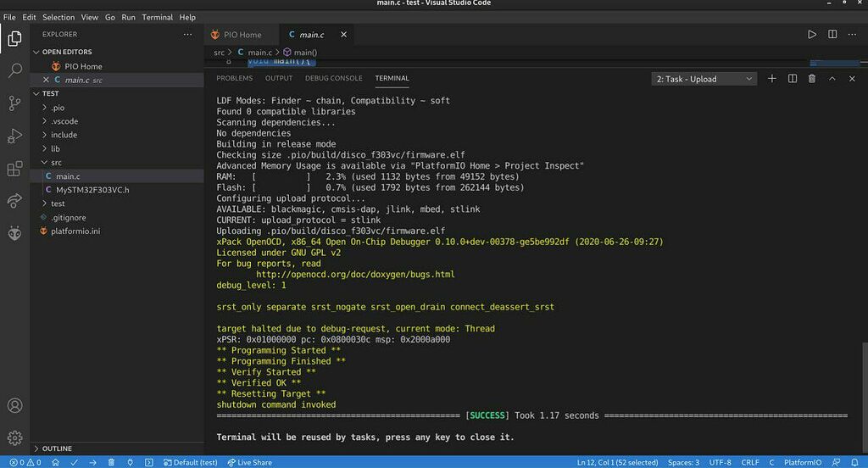Change end of line sequence CRLF
This screenshot has height=468, width=868.
click(750, 462)
